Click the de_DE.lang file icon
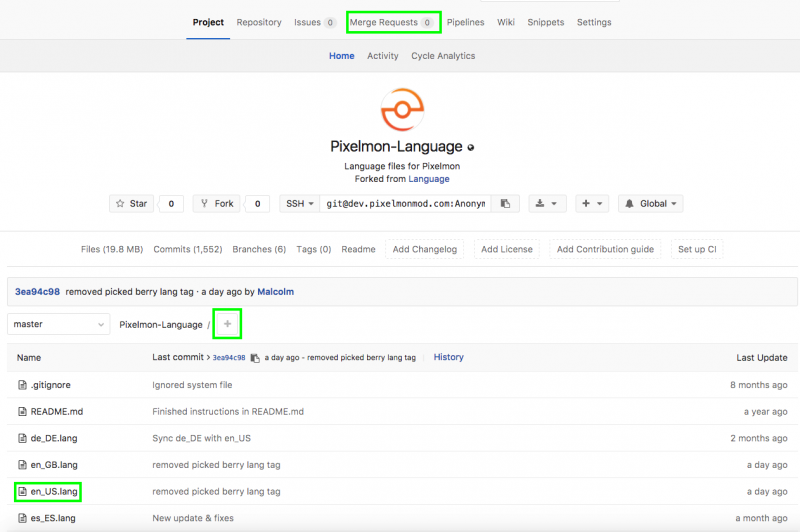800x532 pixels. [x=22, y=438]
